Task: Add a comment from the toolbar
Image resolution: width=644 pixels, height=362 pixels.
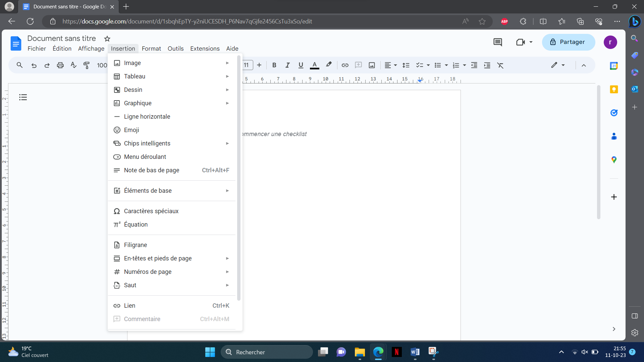Action: [358, 65]
